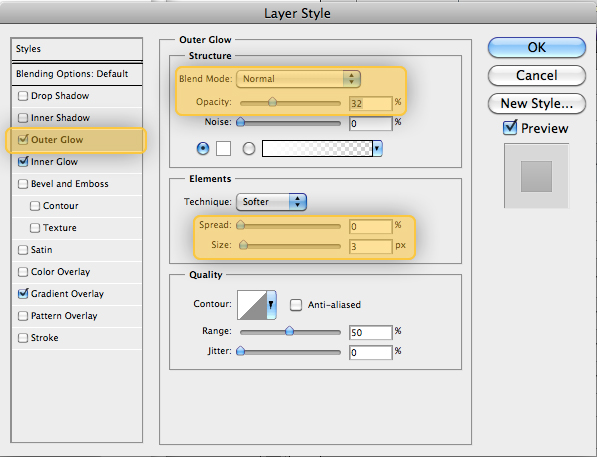Click the style preview thumbnail

click(536, 176)
